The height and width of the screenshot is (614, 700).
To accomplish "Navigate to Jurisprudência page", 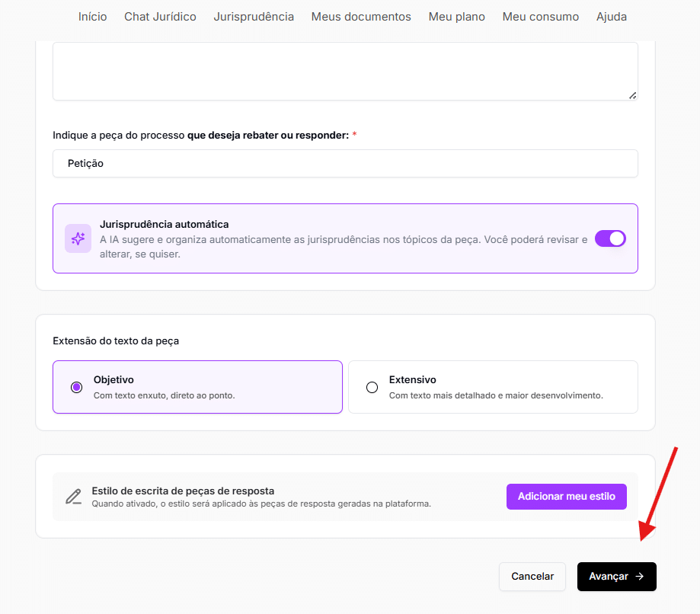I will click(254, 17).
